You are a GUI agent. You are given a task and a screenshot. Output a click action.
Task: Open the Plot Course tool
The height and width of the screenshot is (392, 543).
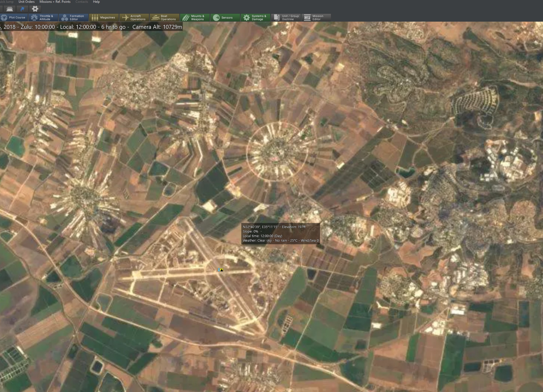pos(14,17)
